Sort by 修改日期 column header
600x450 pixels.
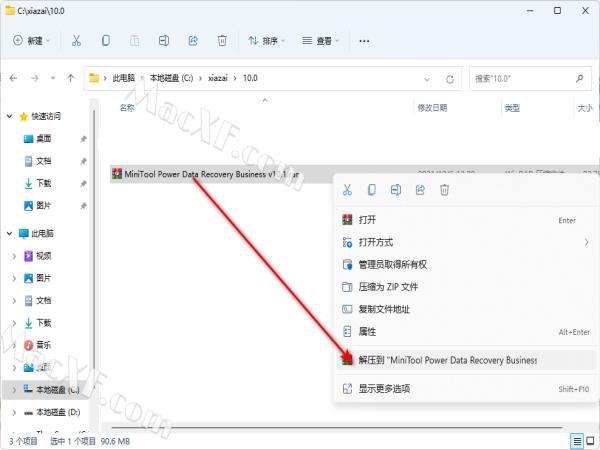click(432, 108)
